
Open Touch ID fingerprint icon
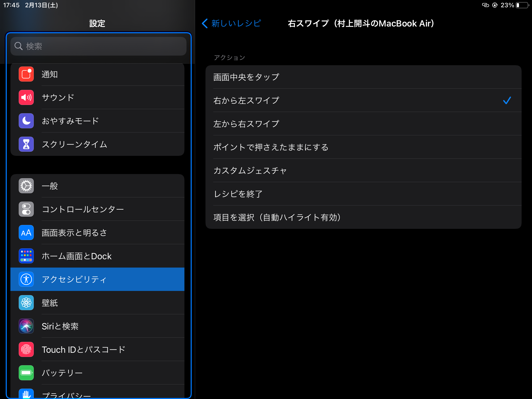(26, 349)
